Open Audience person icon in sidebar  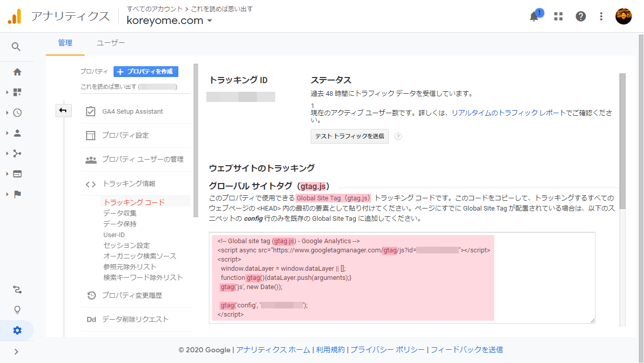tap(17, 133)
